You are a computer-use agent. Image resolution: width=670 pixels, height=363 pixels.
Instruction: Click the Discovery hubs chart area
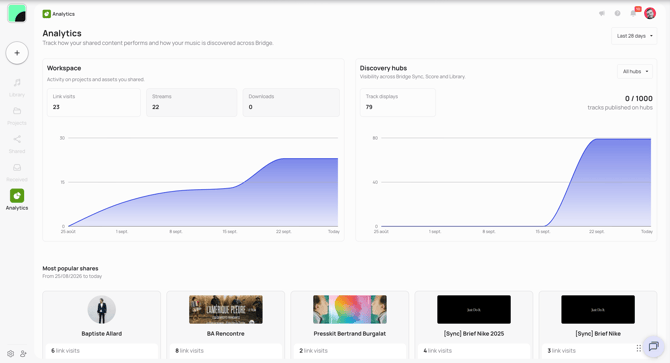pos(516,182)
